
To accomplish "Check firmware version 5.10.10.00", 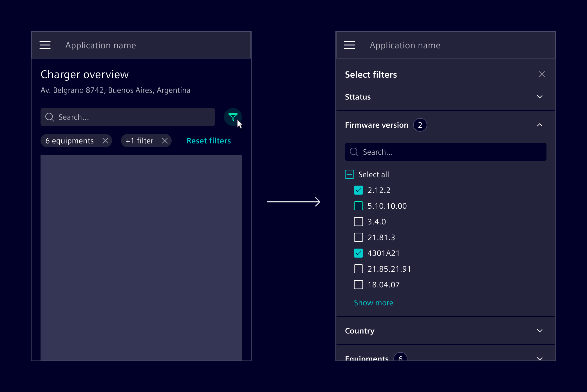I will pyautogui.click(x=358, y=206).
